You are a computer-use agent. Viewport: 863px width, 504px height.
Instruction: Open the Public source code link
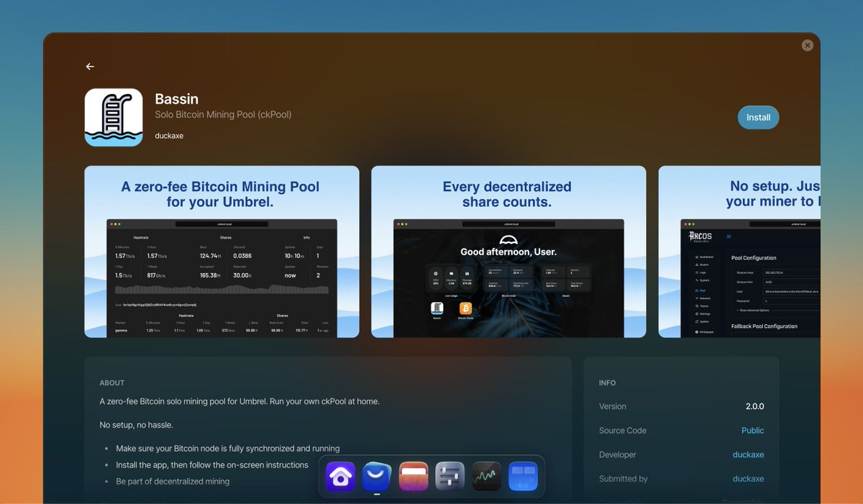752,430
